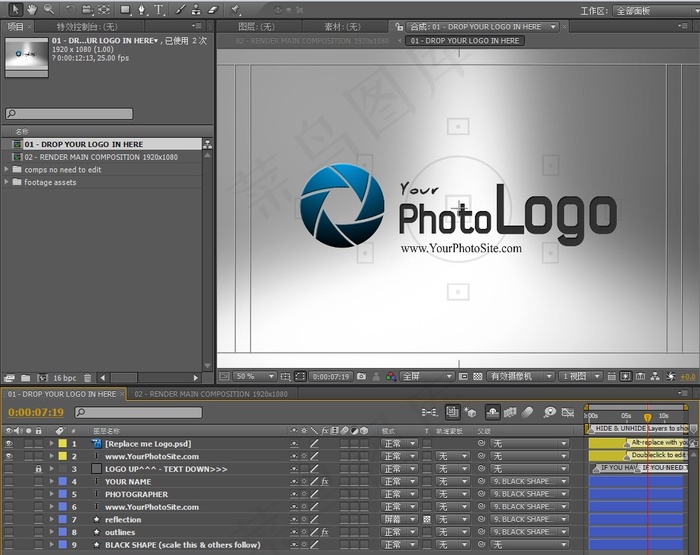Select the Selection arrow tool
This screenshot has height=555, width=700.
(x=15, y=9)
